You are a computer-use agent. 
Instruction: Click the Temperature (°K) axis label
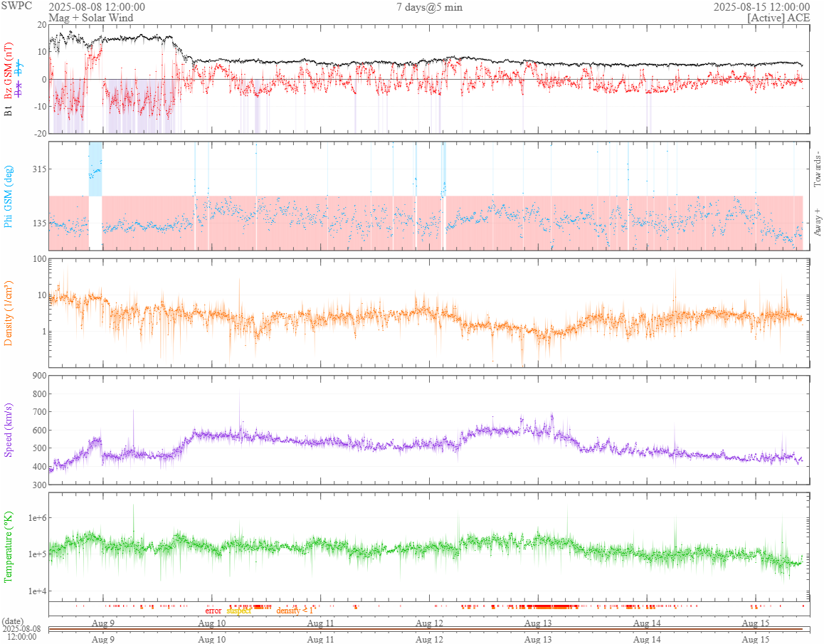pyautogui.click(x=8, y=547)
